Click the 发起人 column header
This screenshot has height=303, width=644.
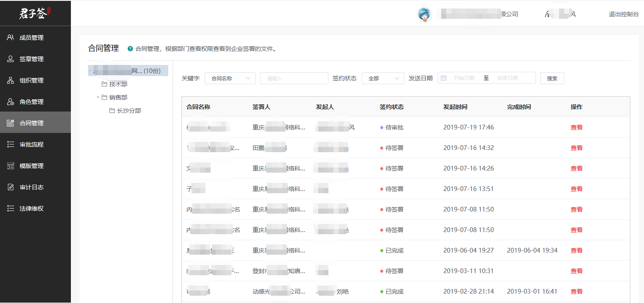325,107
